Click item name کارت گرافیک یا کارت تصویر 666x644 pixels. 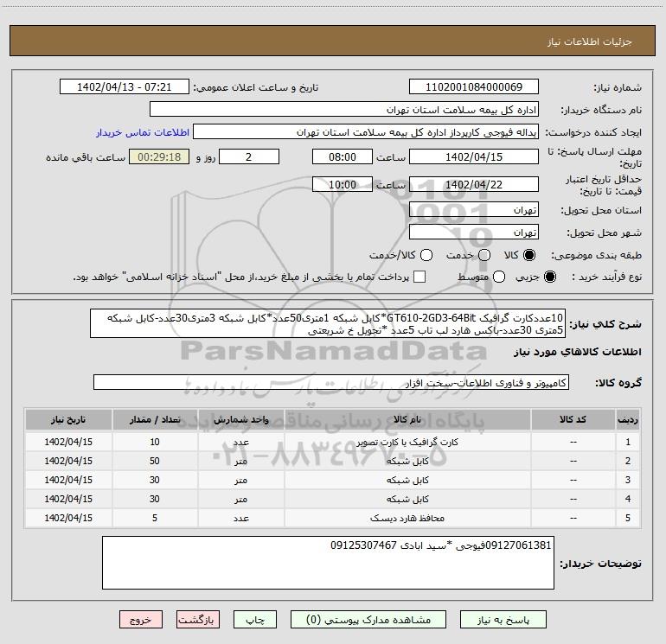[407, 442]
